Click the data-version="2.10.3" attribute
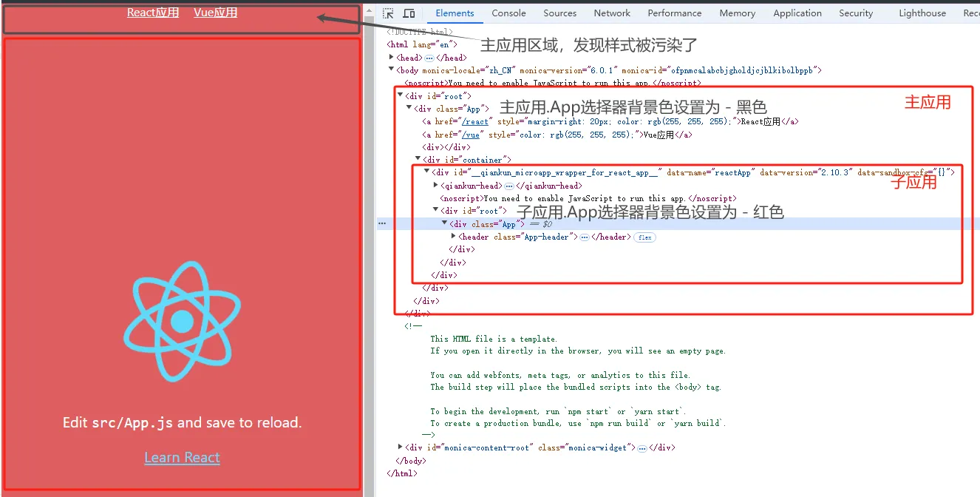This screenshot has height=497, width=980. [x=806, y=172]
